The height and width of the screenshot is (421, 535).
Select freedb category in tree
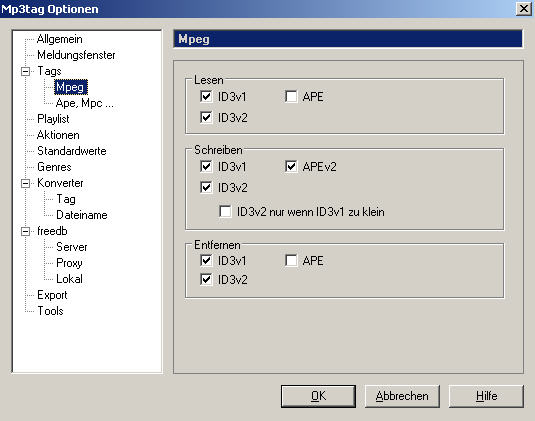[52, 231]
